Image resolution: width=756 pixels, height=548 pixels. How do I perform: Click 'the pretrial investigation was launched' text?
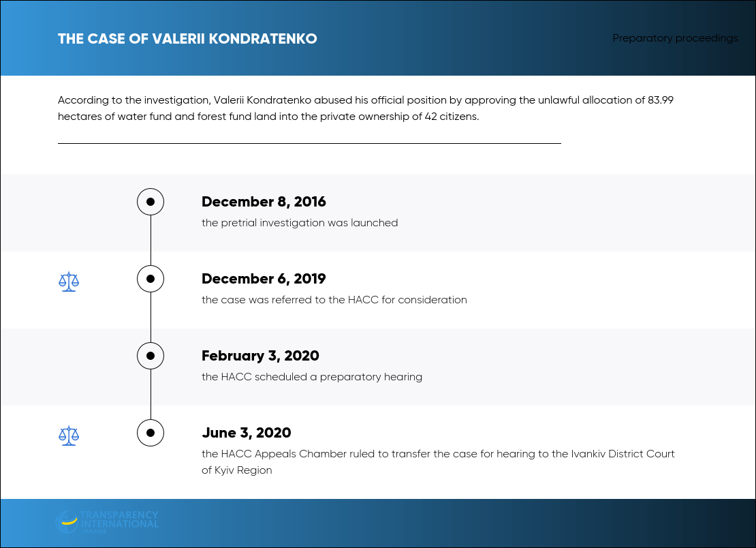300,223
